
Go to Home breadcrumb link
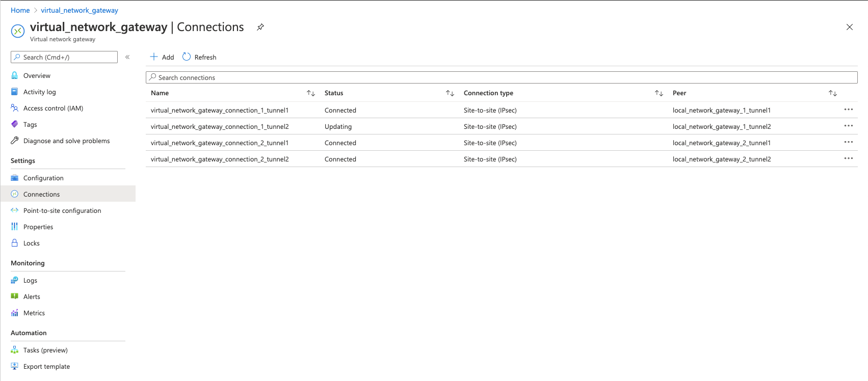click(20, 10)
